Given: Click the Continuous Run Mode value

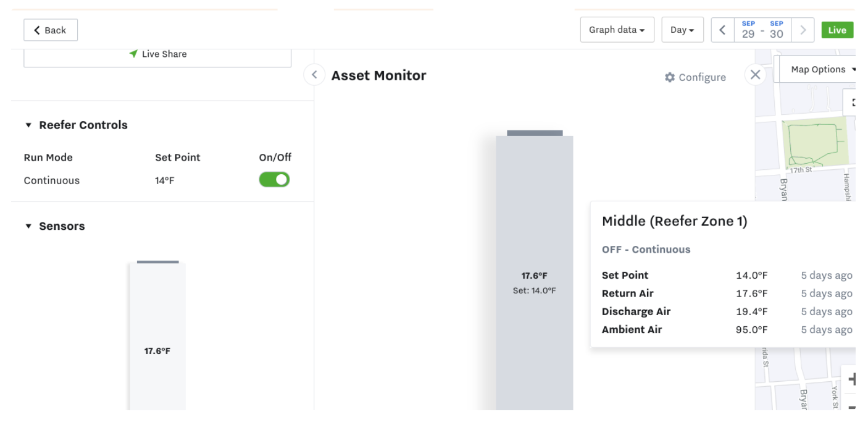Looking at the screenshot, I should [x=52, y=180].
